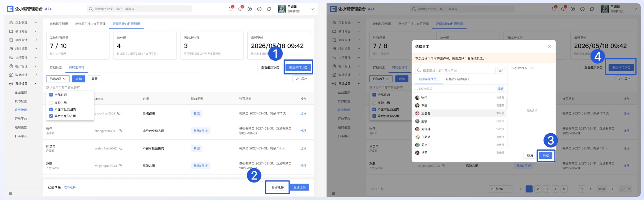The image size is (644, 200).
Task: Click 确定 in the 选择员工 dialog
Action: coord(546,155)
